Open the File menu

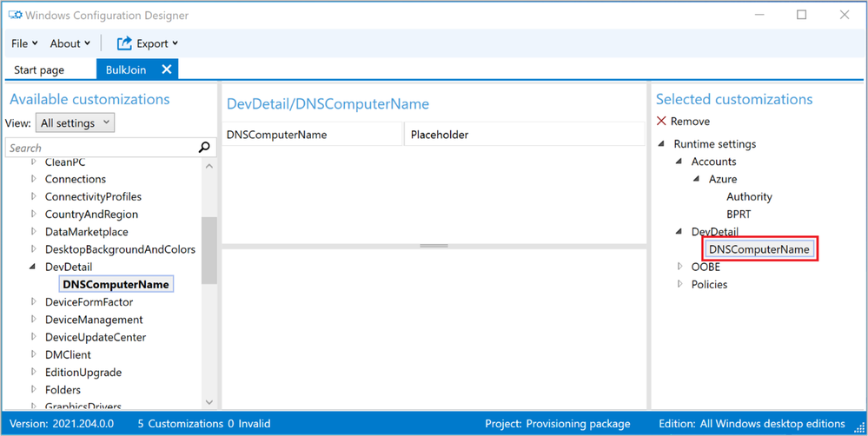coord(24,43)
